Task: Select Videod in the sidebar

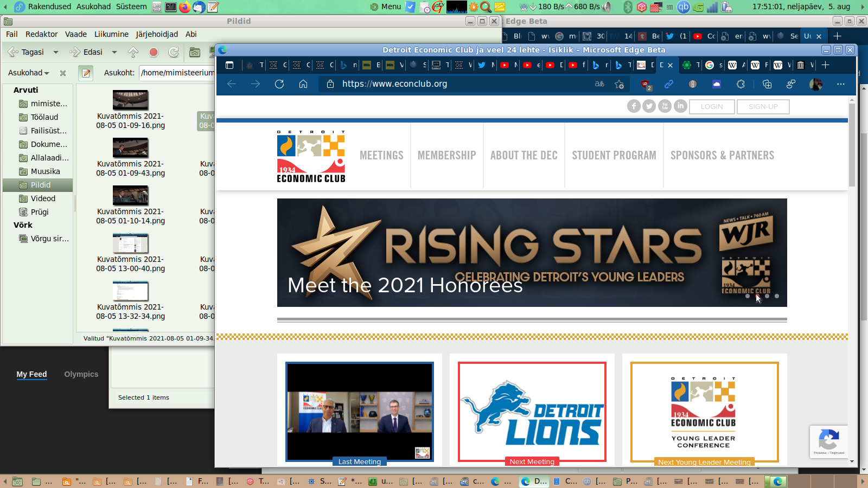Action: pos(38,198)
